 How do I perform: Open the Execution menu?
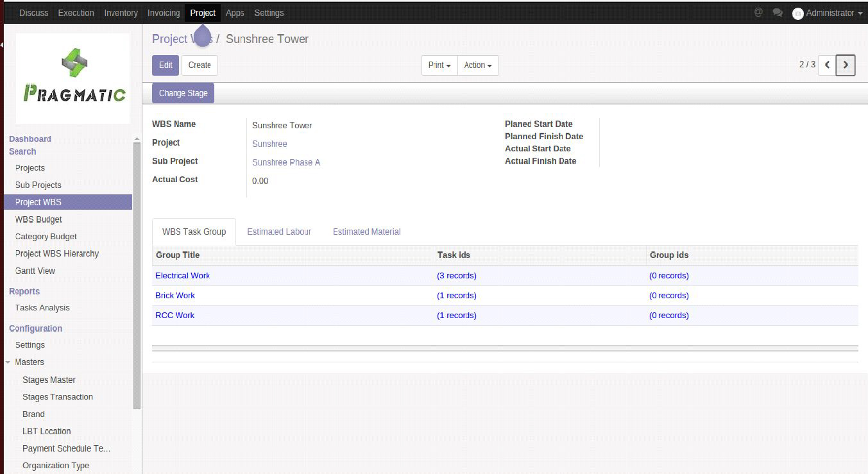click(x=76, y=13)
